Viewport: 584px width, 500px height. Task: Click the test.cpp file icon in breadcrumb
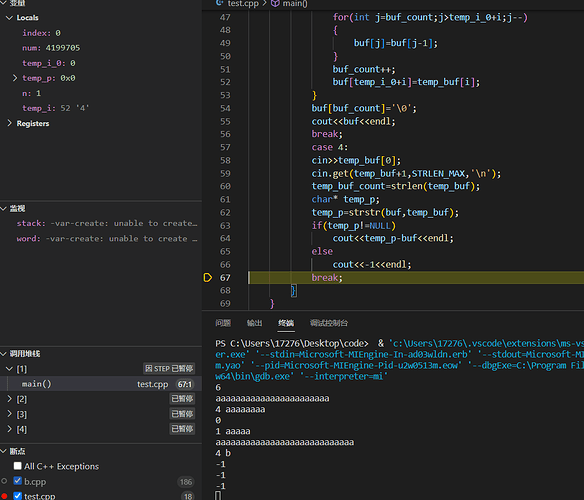click(220, 3)
